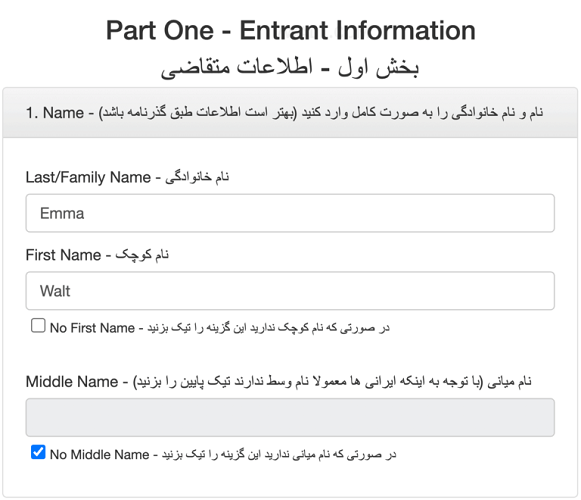Click Persian description beside No Middle Name
This screenshot has width=581, height=500.
279,454
